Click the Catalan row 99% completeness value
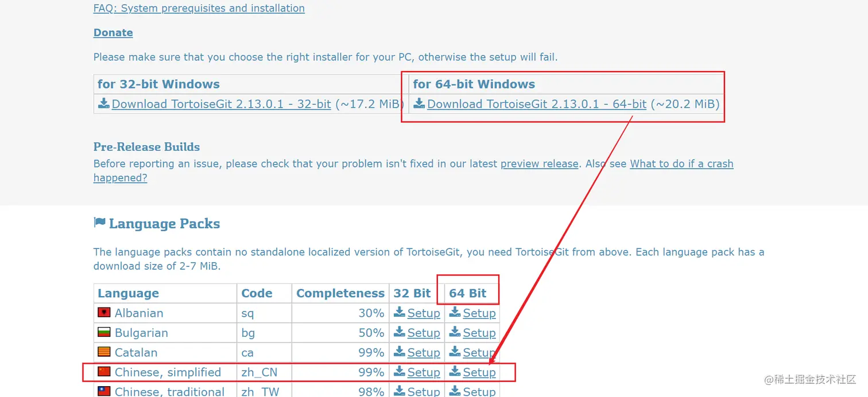 coord(371,353)
